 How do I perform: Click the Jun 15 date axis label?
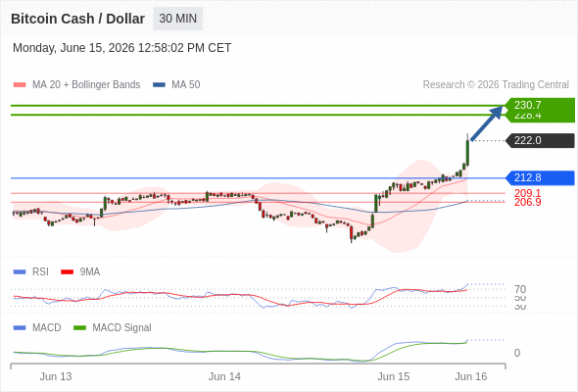click(393, 376)
